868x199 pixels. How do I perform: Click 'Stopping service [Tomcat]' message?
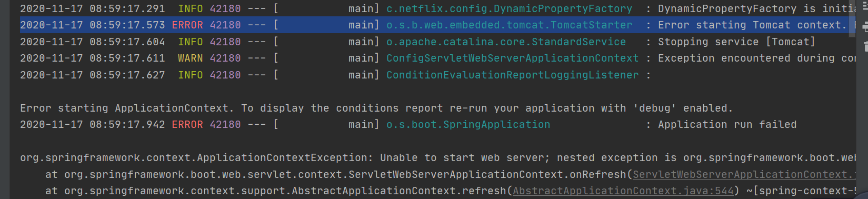coord(736,42)
